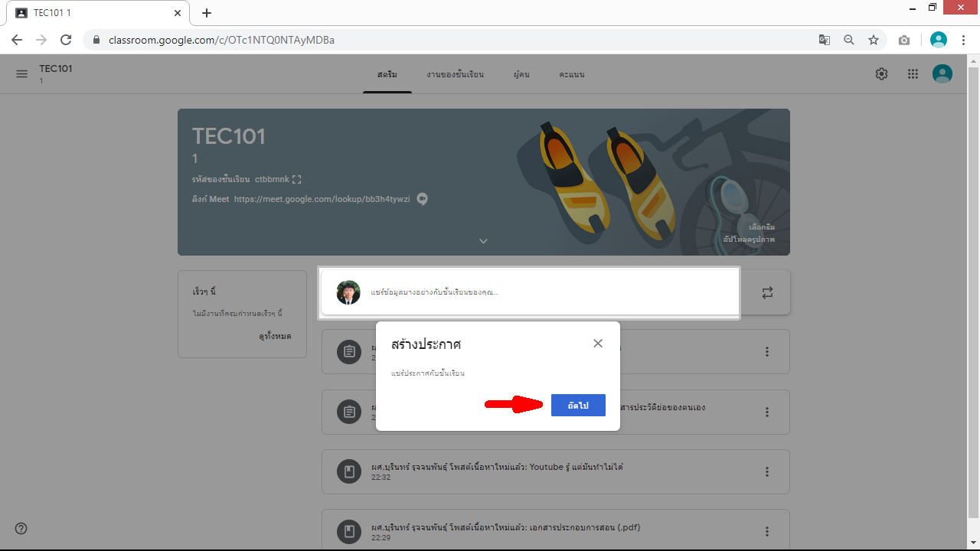The width and height of the screenshot is (980, 551).
Task: Click the reuse post icon
Action: pos(767,292)
